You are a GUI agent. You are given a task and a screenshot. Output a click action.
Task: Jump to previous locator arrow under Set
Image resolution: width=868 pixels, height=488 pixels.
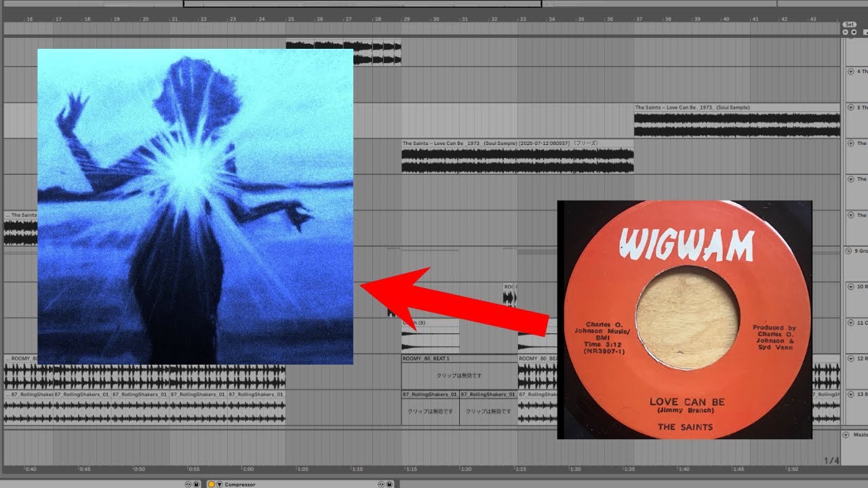coord(846,32)
